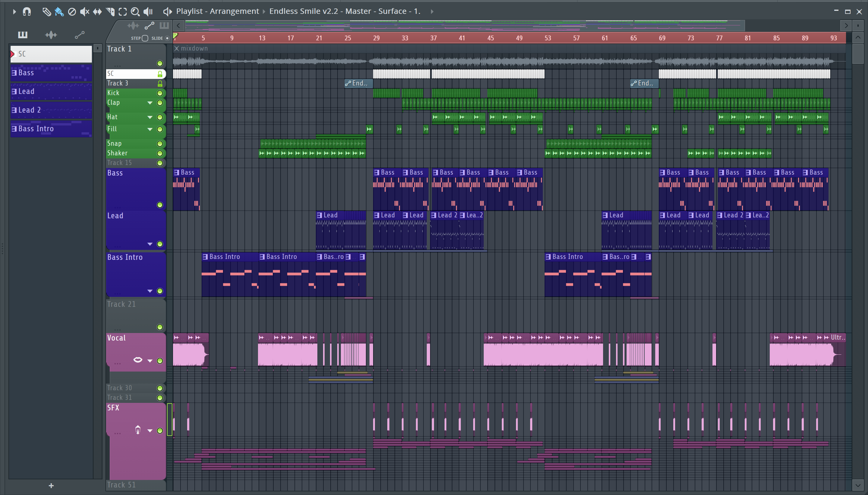This screenshot has height=495, width=868.
Task: Select the Paint brush tool
Action: (59, 12)
